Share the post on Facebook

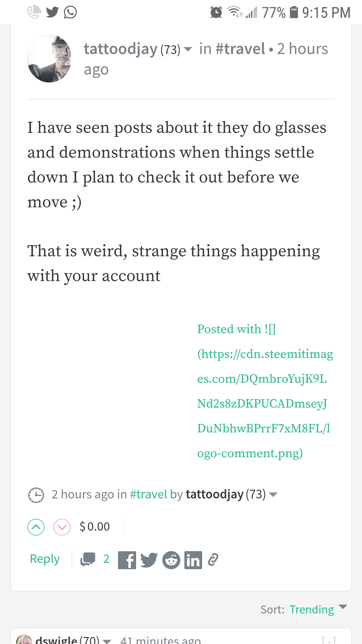[127, 560]
